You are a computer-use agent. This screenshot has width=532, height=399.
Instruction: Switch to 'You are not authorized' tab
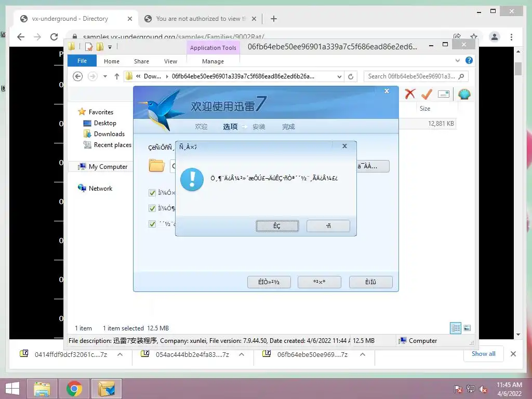tap(201, 19)
